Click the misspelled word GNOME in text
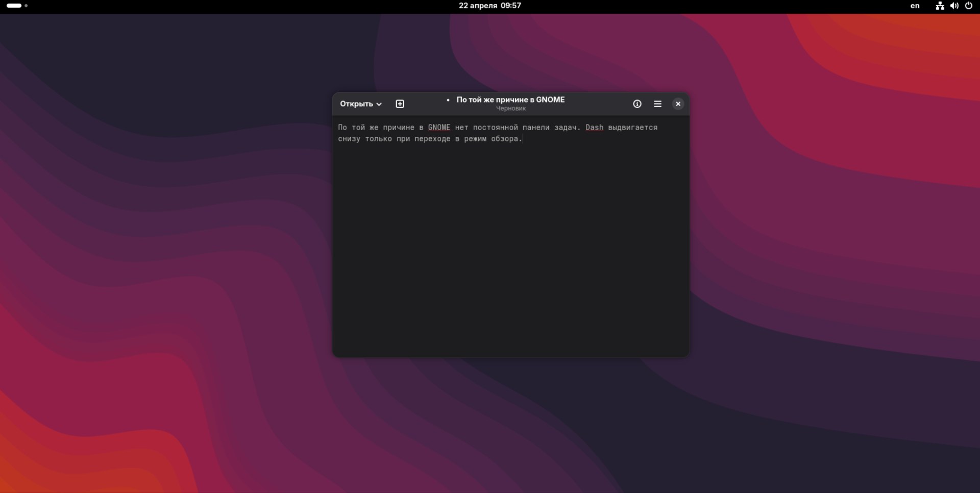 click(x=439, y=128)
